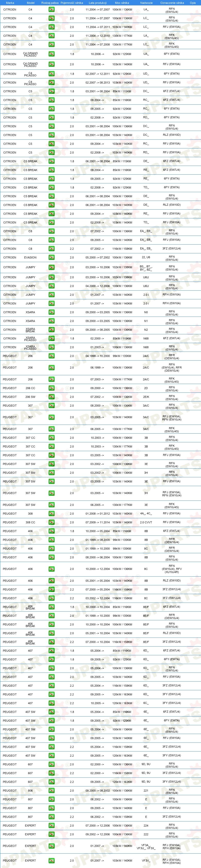
Task: Click fuel icon in Peugeot 308 4A_, 4C_ row
Action: [51, 514]
